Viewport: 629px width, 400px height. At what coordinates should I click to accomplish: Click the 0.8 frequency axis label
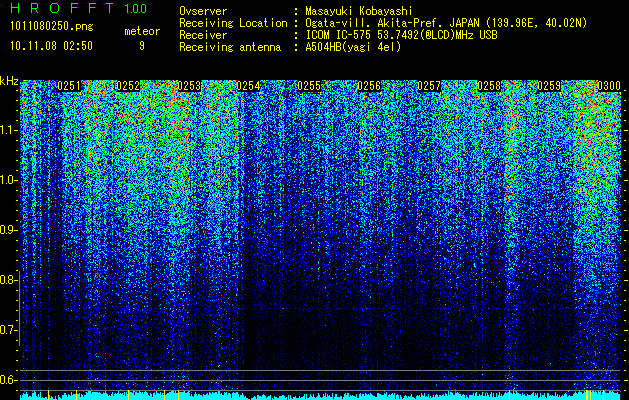point(7,280)
